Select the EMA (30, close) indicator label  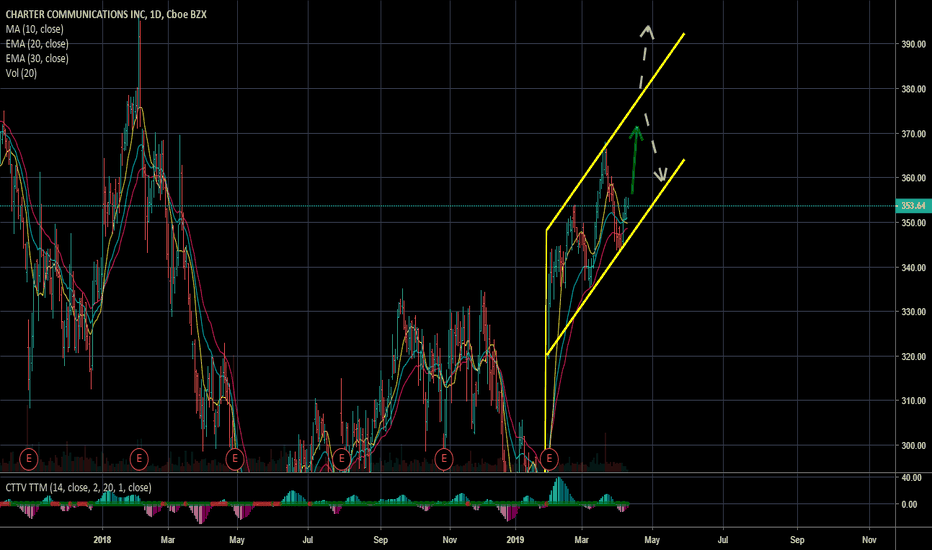pos(37,58)
